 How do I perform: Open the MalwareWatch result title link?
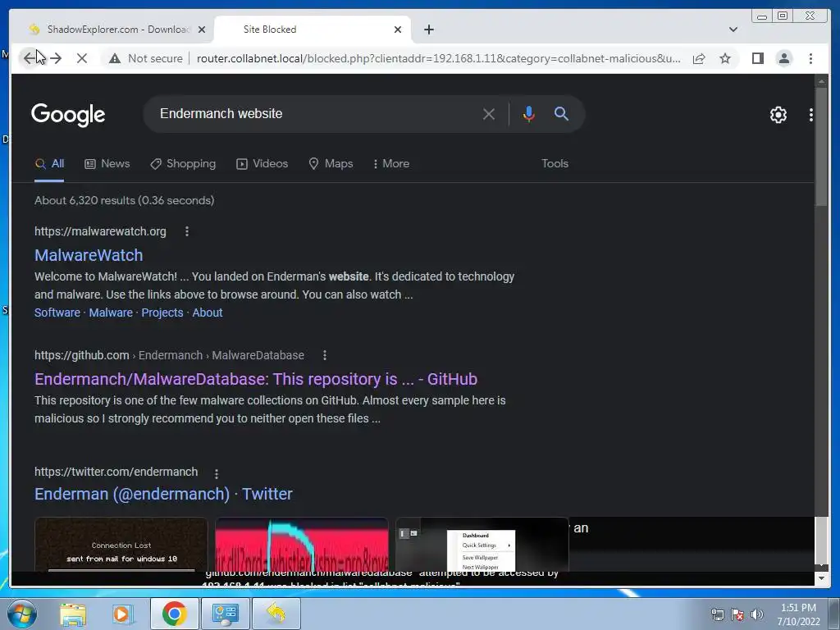(x=89, y=255)
